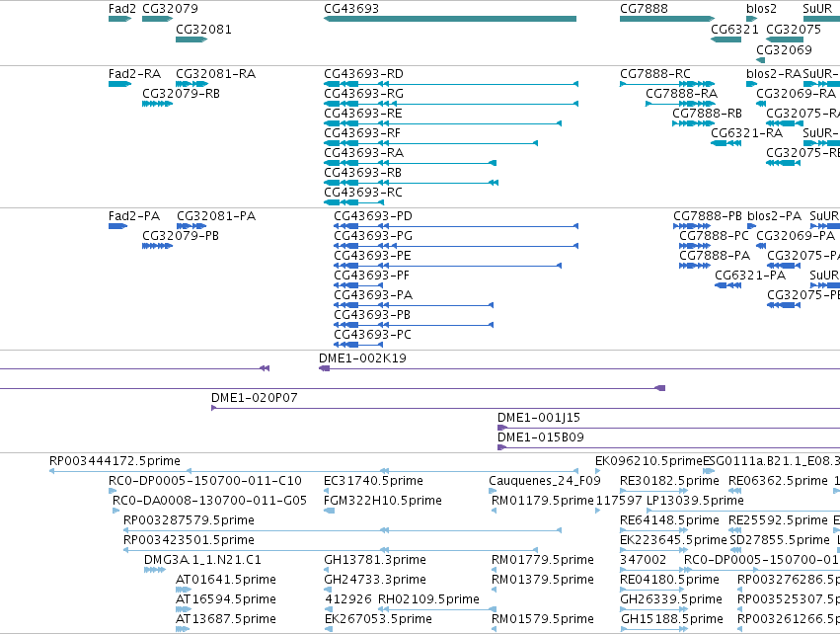Select protein CG43693-PB
The height and width of the screenshot is (634, 840).
click(372, 315)
